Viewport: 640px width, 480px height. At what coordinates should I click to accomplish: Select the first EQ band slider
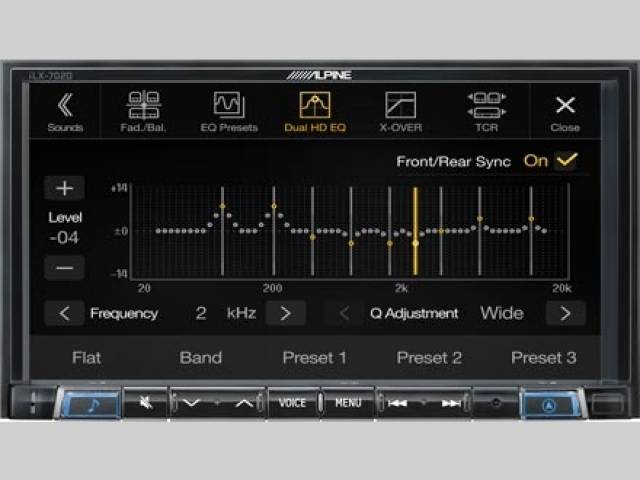point(222,231)
